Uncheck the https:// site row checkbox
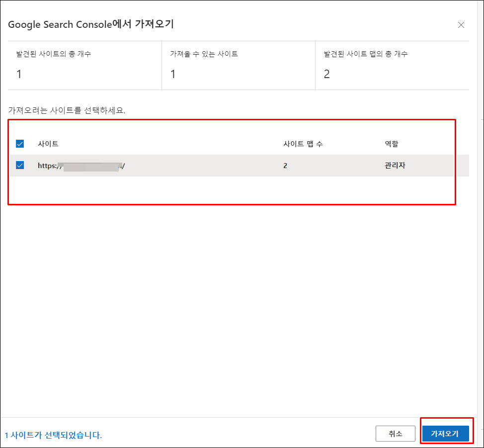The image size is (484, 448). pyautogui.click(x=20, y=165)
